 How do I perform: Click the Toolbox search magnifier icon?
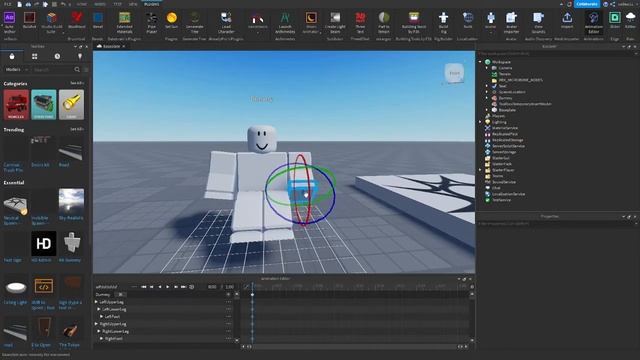77,70
